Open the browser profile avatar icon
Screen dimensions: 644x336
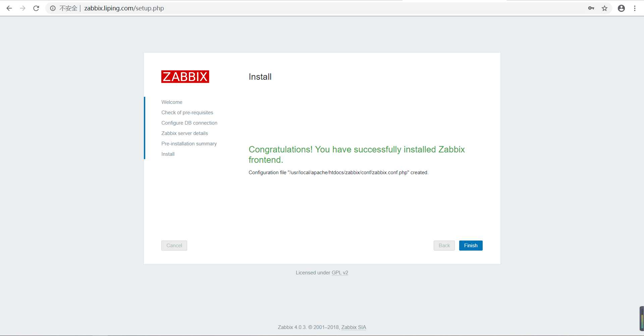pos(621,8)
